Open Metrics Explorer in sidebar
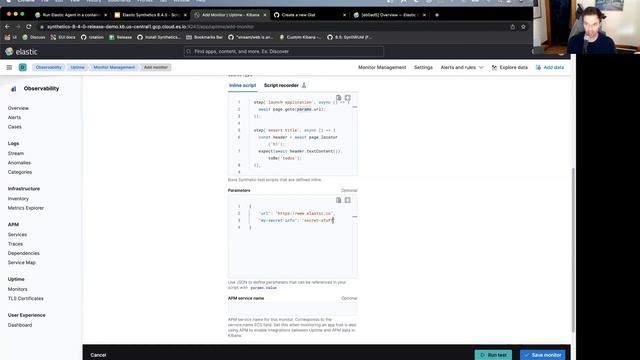This screenshot has height=360, width=640. coord(26,208)
